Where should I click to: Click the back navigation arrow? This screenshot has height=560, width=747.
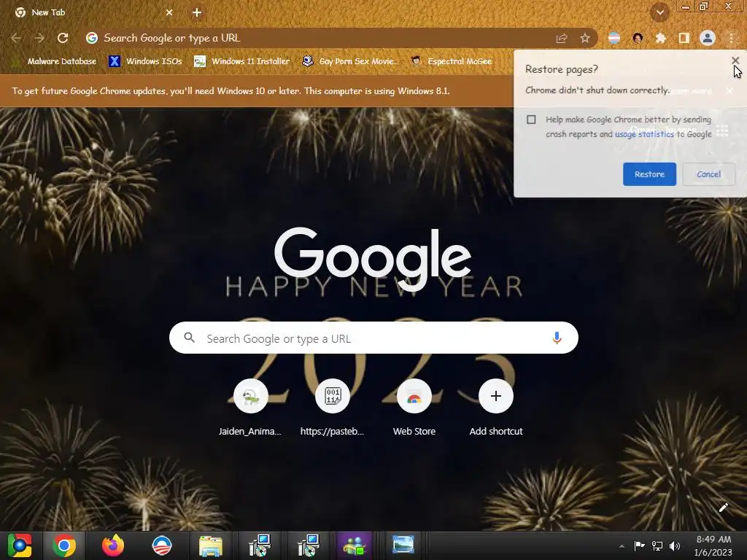pos(16,38)
